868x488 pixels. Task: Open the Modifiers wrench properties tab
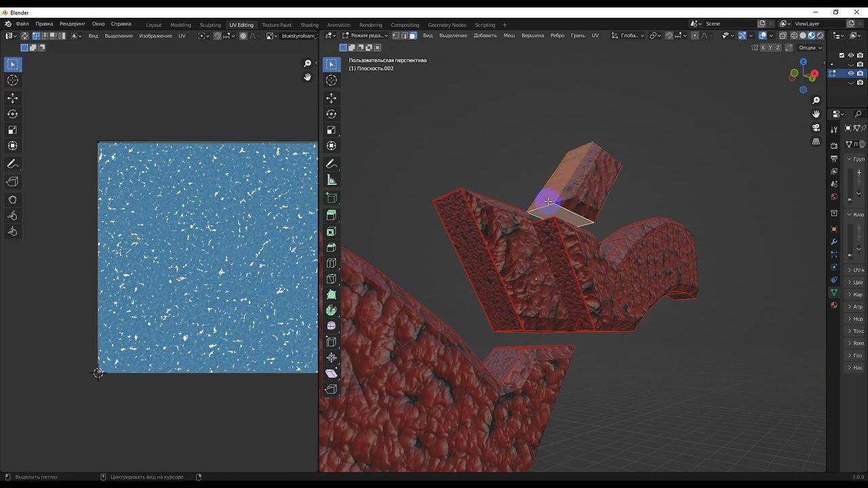[834, 242]
